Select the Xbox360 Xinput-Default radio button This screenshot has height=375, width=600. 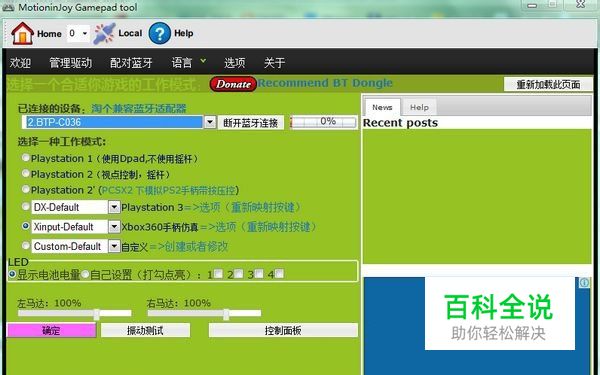(26, 226)
